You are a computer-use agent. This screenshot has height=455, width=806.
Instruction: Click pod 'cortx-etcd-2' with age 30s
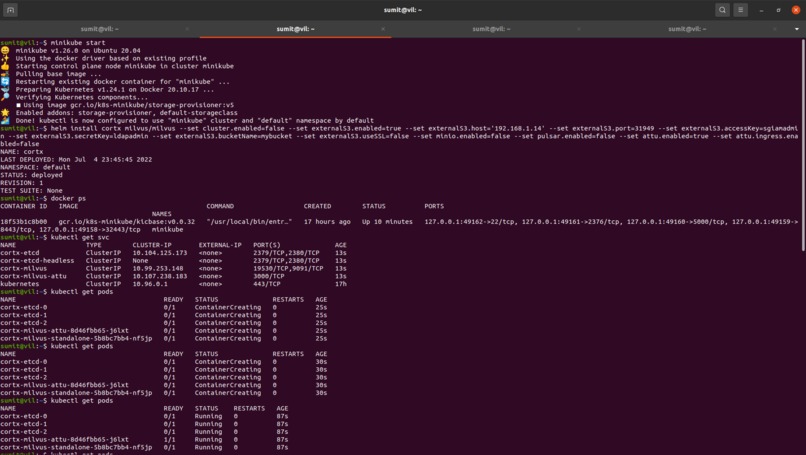[x=23, y=377]
